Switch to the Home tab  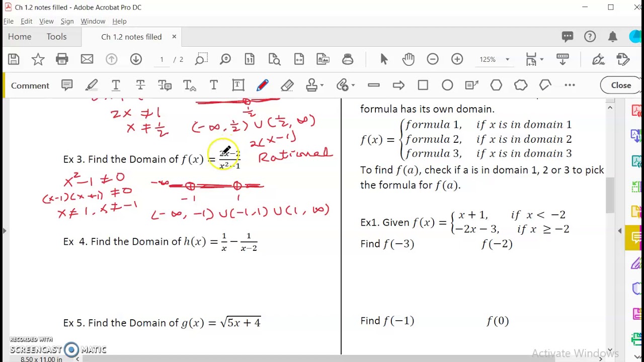pos(20,37)
